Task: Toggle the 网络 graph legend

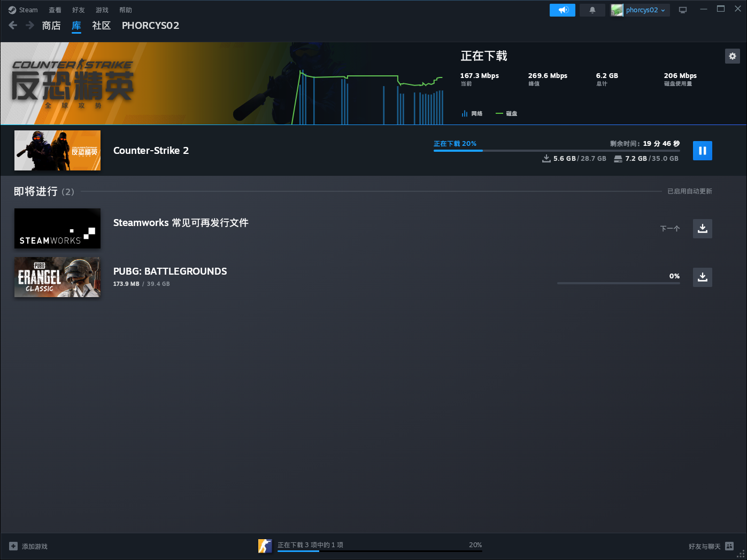Action: 472,113
